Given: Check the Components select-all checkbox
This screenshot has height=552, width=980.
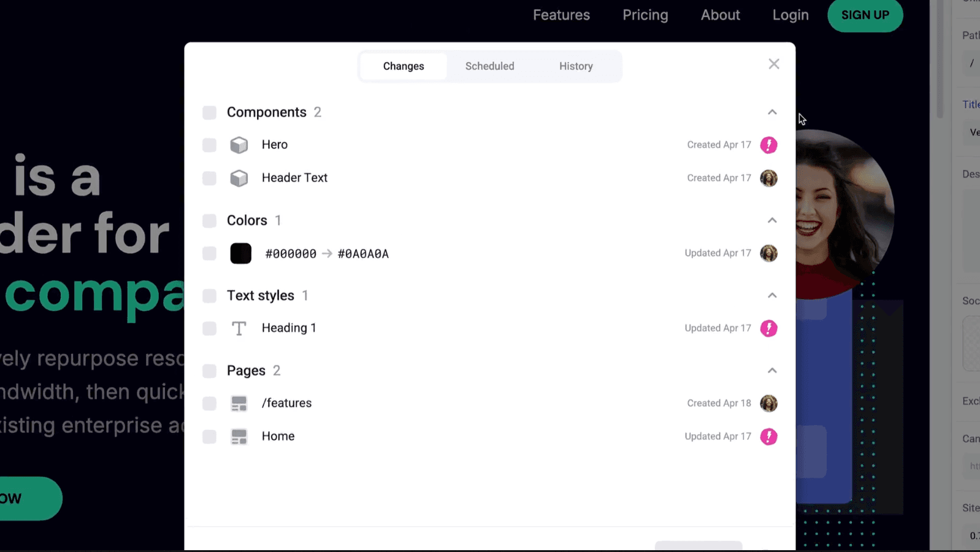Looking at the screenshot, I should tap(210, 113).
